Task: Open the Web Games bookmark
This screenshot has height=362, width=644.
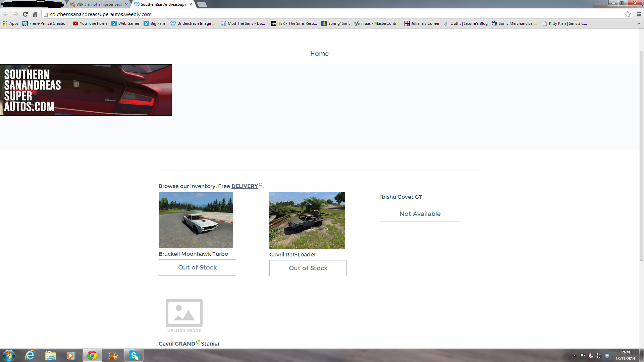Action: pyautogui.click(x=125, y=23)
